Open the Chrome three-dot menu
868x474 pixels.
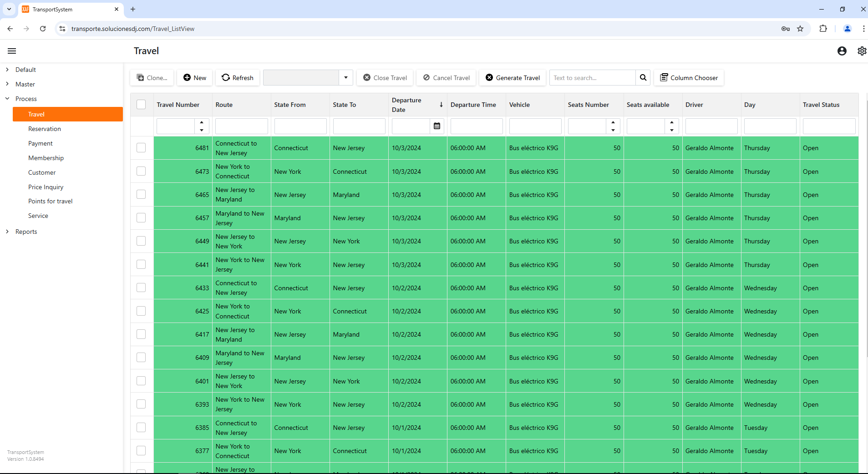[863, 29]
